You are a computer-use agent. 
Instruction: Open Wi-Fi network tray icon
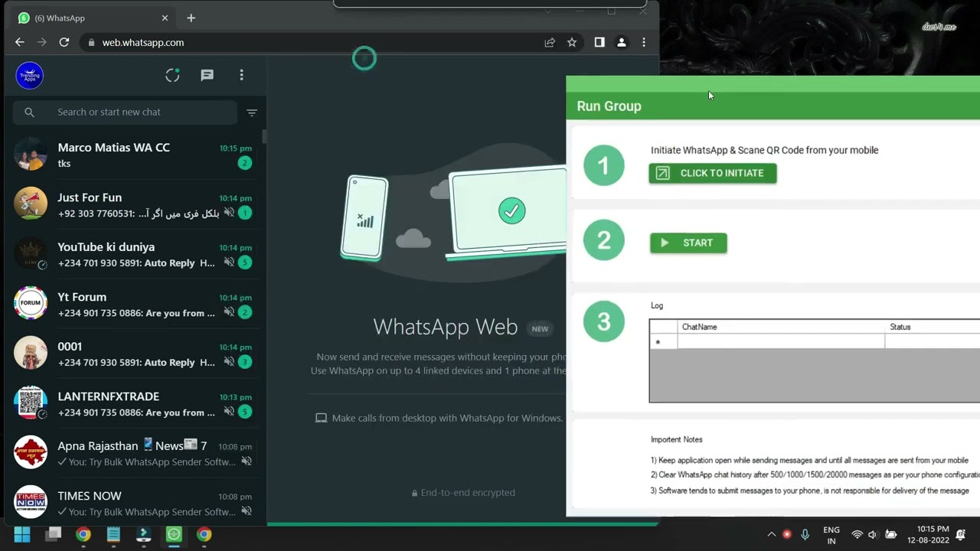[x=857, y=534]
